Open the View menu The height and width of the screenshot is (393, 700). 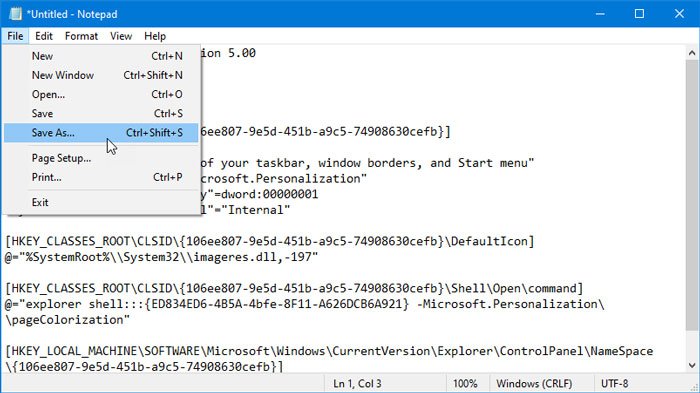pyautogui.click(x=121, y=36)
